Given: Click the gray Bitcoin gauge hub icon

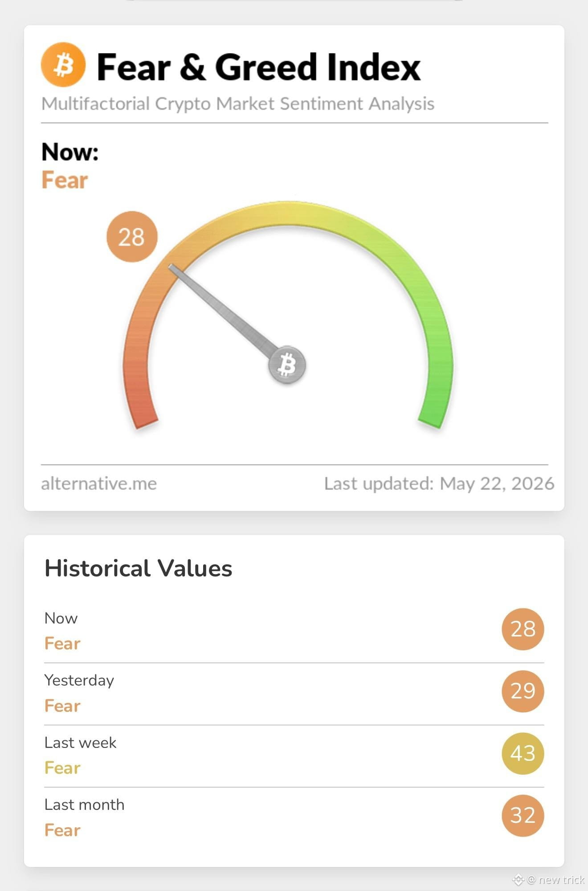Looking at the screenshot, I should (287, 365).
